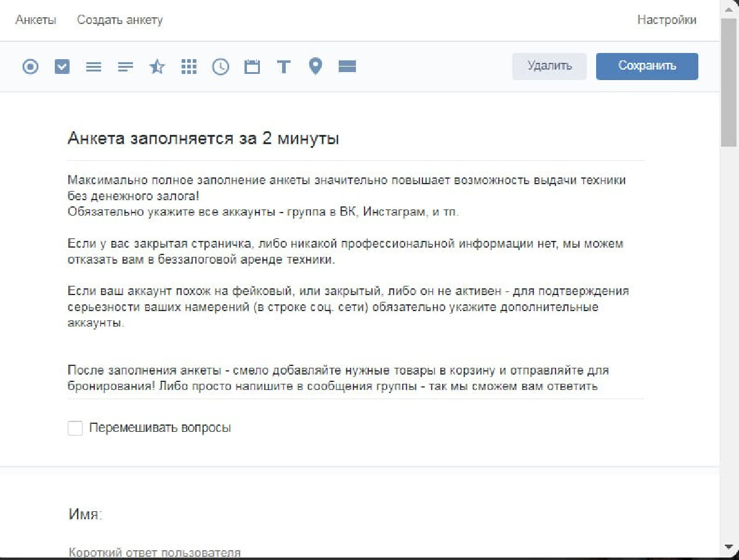Add a single-choice radio question
This screenshot has height=560, width=739.
30,67
